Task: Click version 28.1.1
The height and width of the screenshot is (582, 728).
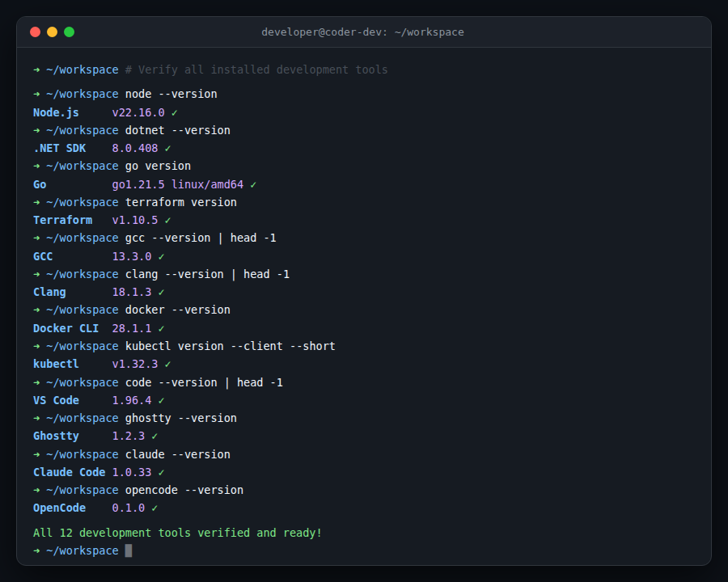Action: 132,329
